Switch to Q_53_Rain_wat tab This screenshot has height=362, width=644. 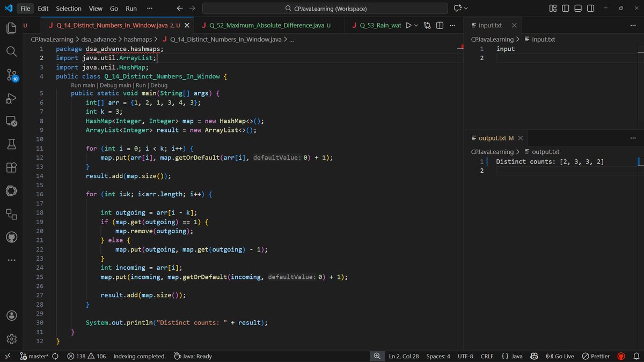point(376,25)
